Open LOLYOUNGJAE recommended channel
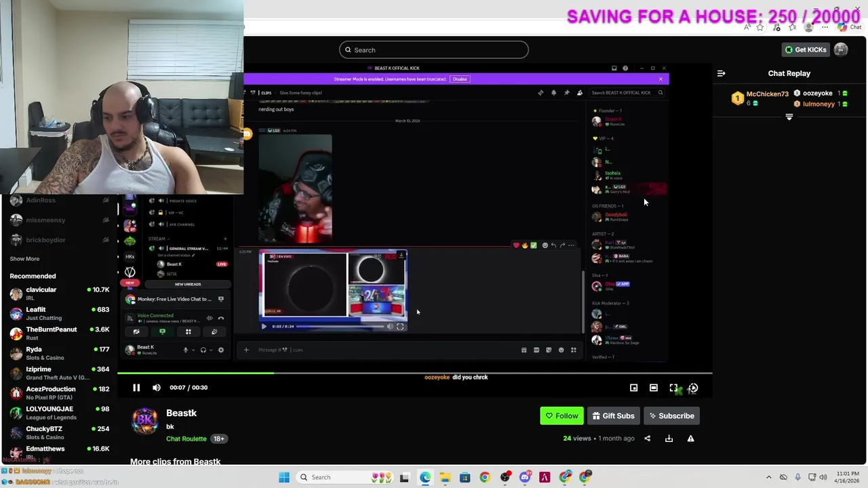The width and height of the screenshot is (868, 488). pyautogui.click(x=60, y=413)
